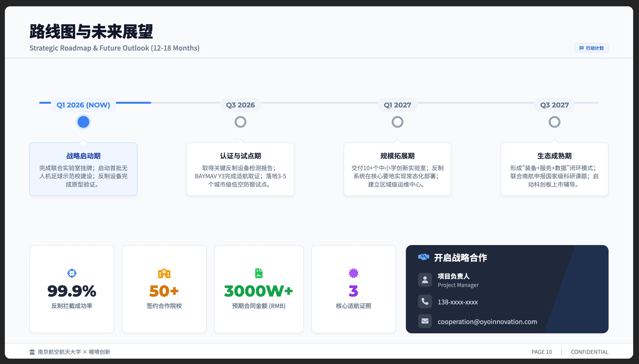
Task: Click the 行动计划 badge
Action: pyautogui.click(x=591, y=48)
